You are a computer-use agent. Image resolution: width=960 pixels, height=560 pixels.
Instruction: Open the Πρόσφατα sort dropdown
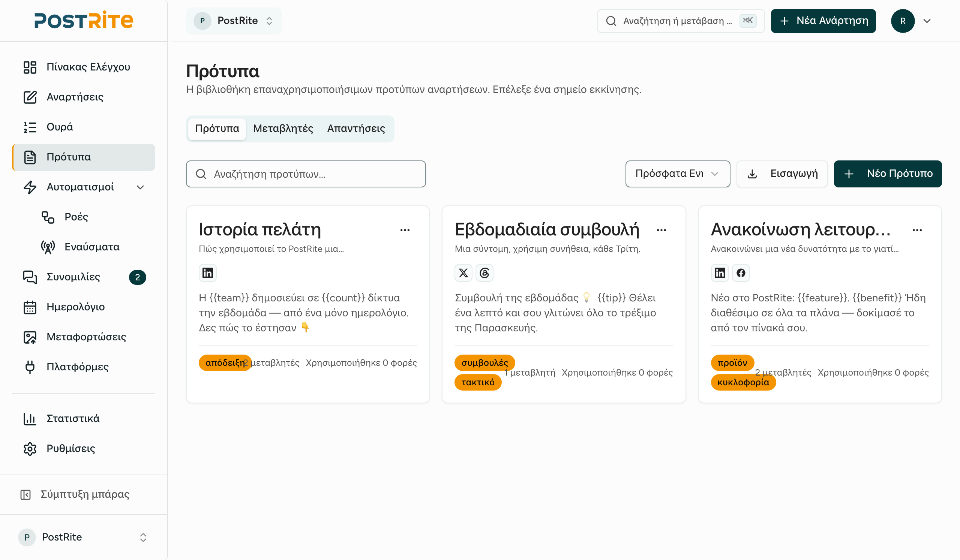coord(677,174)
